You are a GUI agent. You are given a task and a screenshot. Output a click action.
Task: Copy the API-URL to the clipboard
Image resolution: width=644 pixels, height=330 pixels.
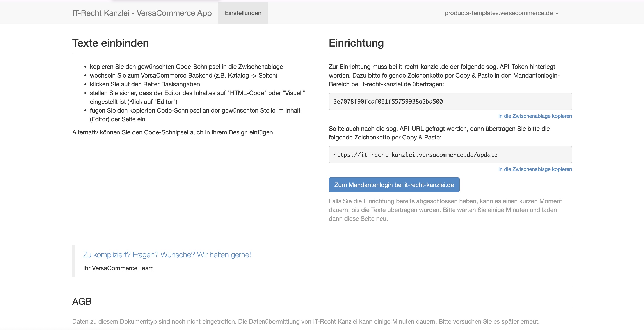[535, 169]
